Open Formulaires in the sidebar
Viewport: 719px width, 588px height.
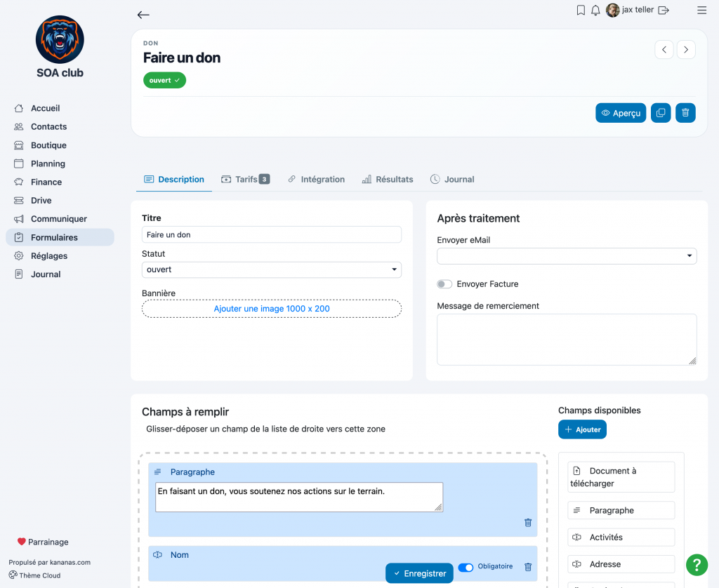click(x=60, y=237)
